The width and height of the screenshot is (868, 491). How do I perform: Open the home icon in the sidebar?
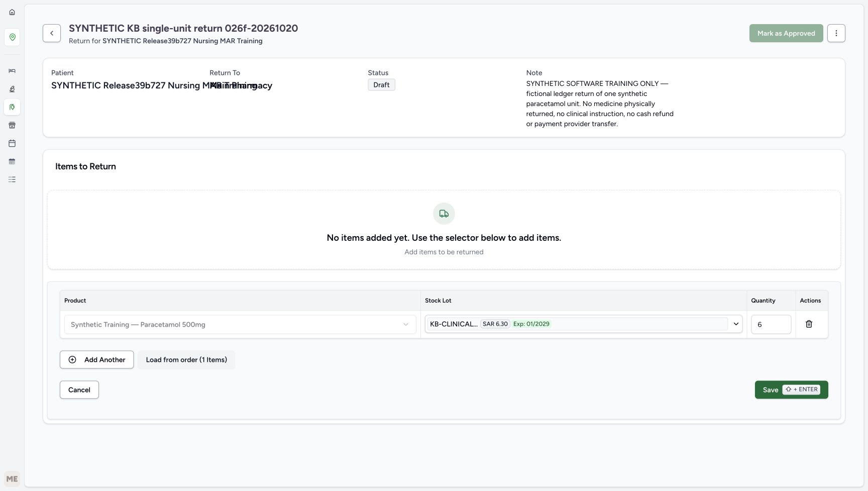(x=12, y=12)
